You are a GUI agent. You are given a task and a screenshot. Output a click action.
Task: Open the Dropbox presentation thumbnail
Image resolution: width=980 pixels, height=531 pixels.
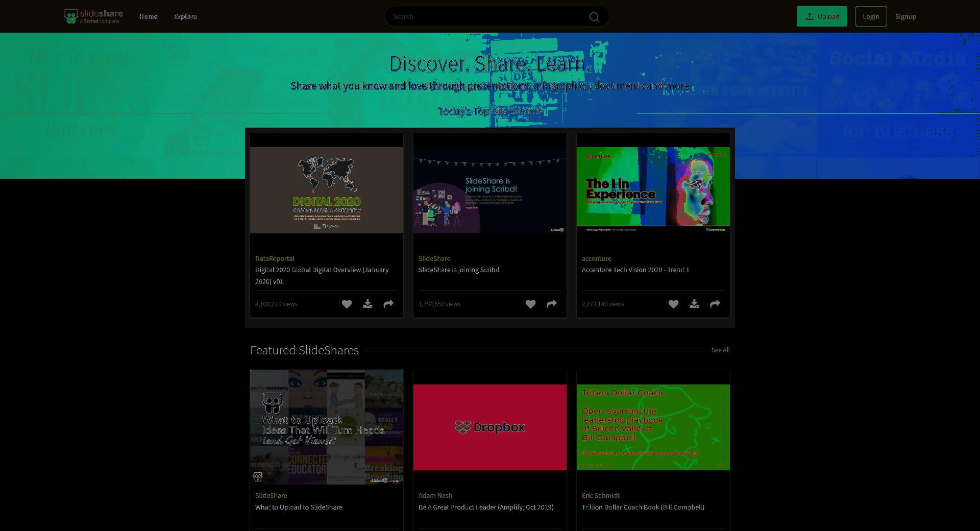490,427
